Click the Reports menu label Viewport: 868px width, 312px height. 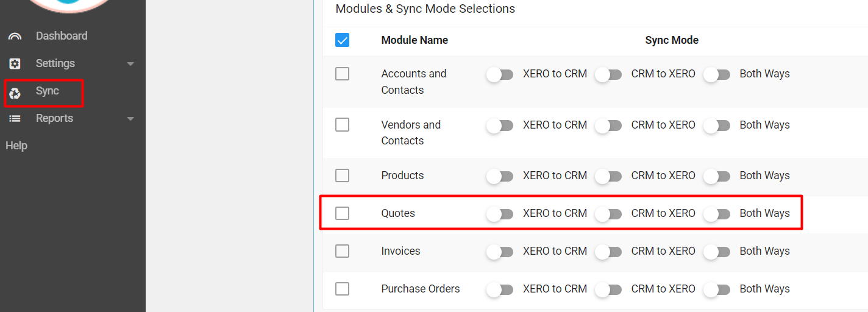pos(54,118)
